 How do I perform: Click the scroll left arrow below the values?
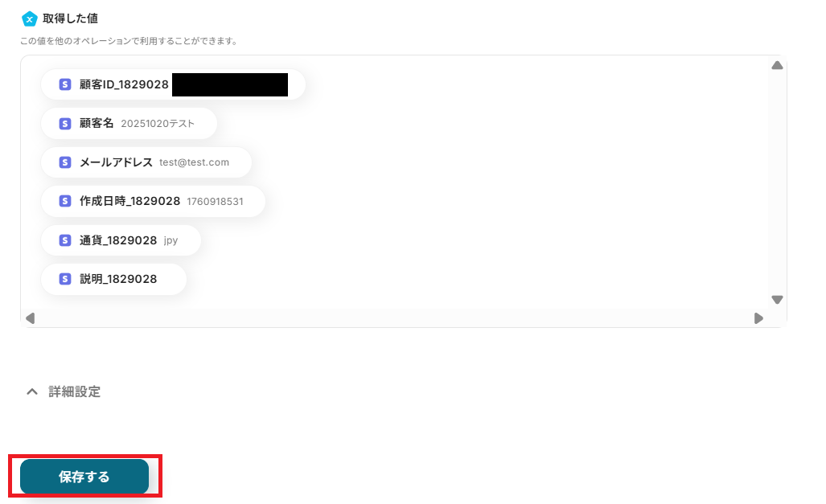click(30, 318)
